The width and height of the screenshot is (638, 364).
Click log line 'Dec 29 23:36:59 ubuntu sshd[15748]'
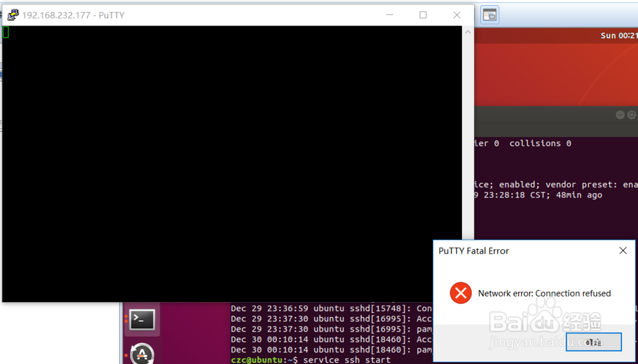coord(331,309)
